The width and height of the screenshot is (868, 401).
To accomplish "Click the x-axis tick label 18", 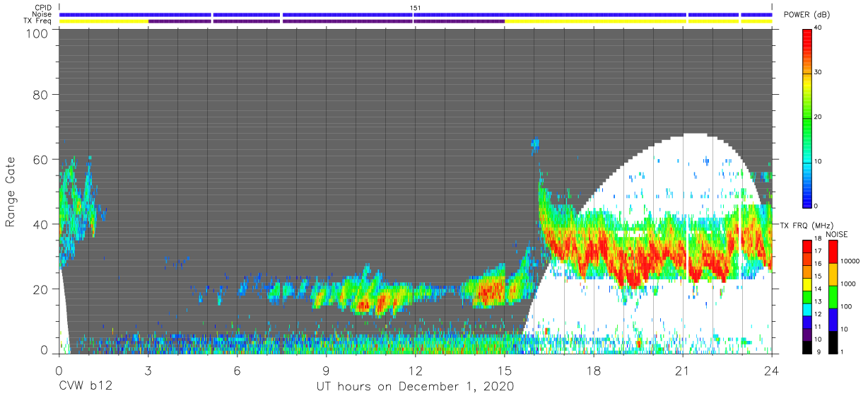I will tap(593, 370).
